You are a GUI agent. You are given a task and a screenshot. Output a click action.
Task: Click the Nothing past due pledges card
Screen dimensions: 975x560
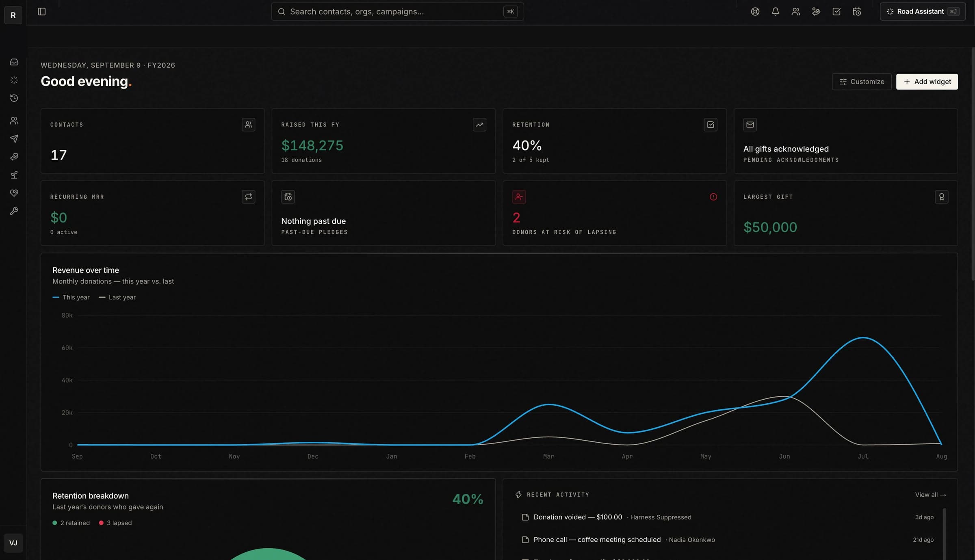(x=383, y=213)
